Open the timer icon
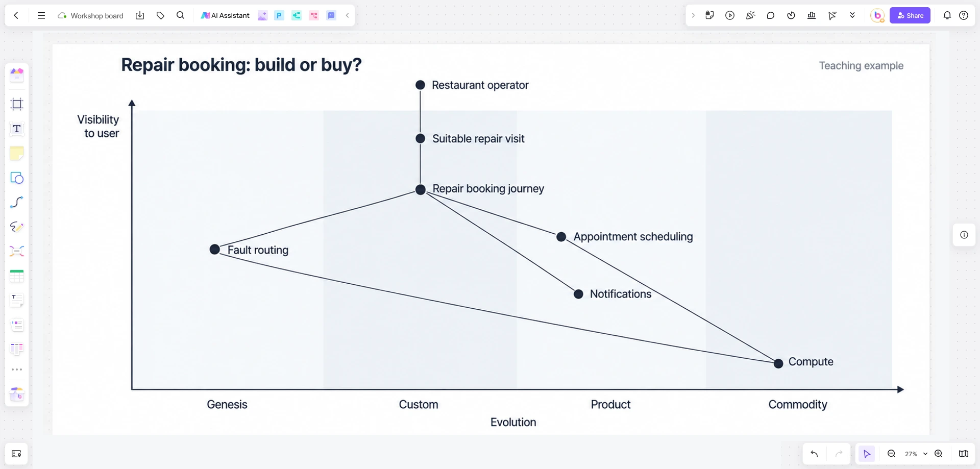This screenshot has width=980, height=469. tap(791, 15)
